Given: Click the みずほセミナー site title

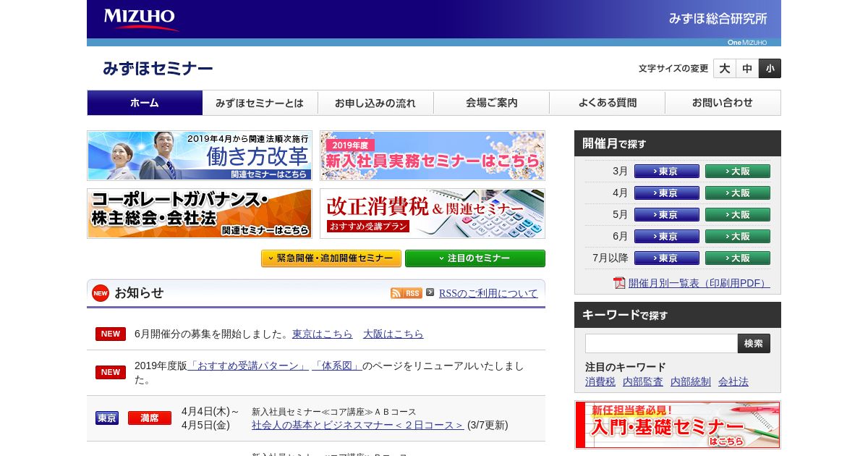Looking at the screenshot, I should 158,69.
